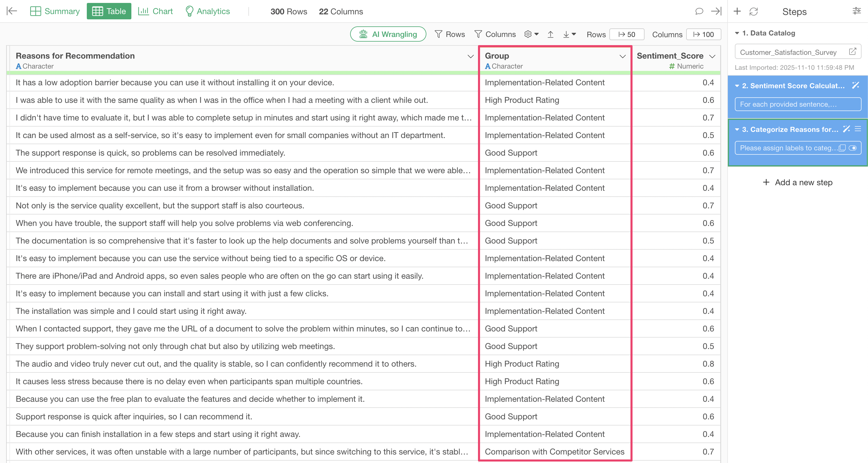Open the Group column dropdown menu
Image resolution: width=868 pixels, height=463 pixels.
coord(622,56)
